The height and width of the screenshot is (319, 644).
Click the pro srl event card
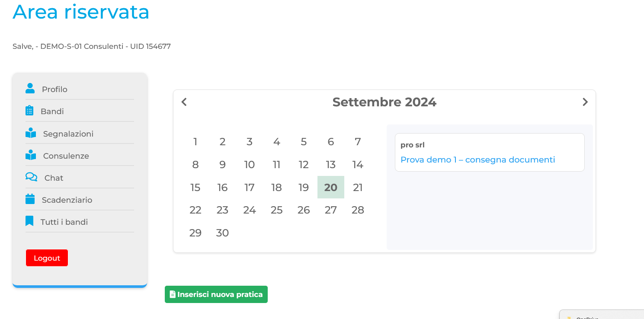point(489,152)
